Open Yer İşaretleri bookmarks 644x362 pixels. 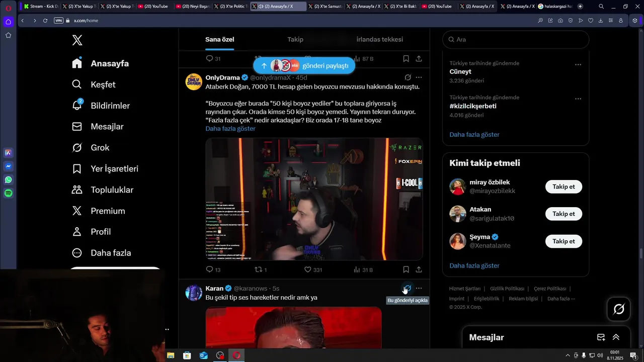tap(105, 169)
